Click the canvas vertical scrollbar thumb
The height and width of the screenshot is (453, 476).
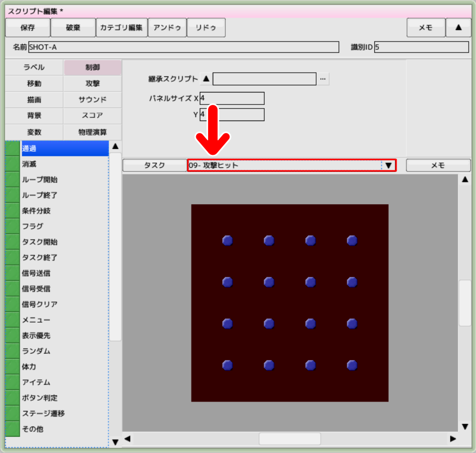[465, 303]
